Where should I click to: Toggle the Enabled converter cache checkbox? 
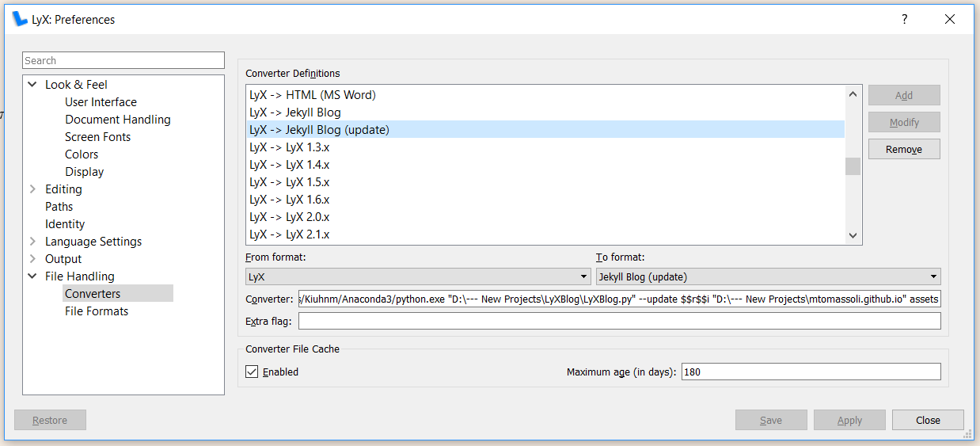tap(252, 372)
